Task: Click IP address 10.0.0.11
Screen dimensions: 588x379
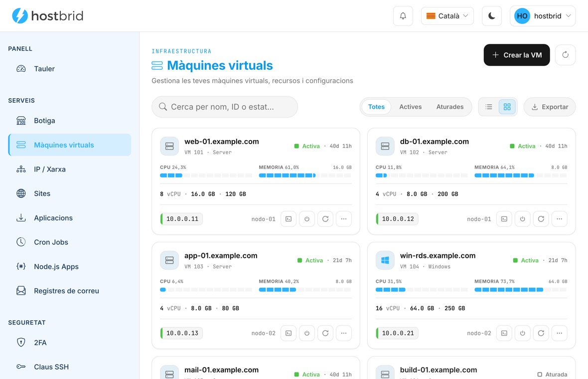Action: [181, 219]
